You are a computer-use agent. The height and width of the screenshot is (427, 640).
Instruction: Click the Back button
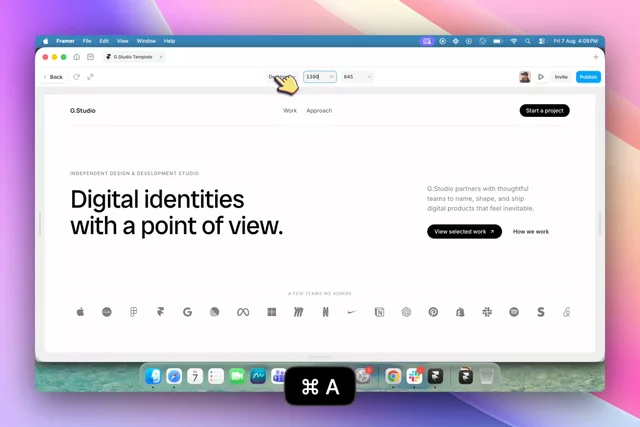[x=53, y=77]
